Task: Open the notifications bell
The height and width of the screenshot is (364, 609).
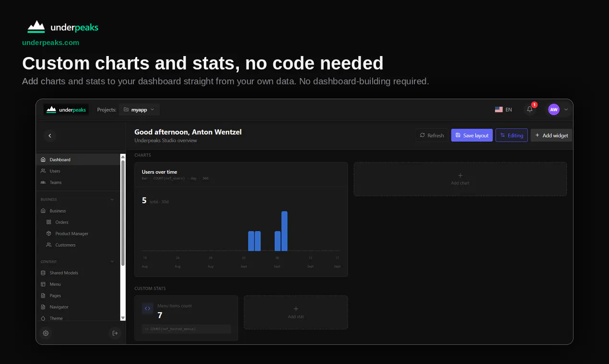Action: point(530,109)
